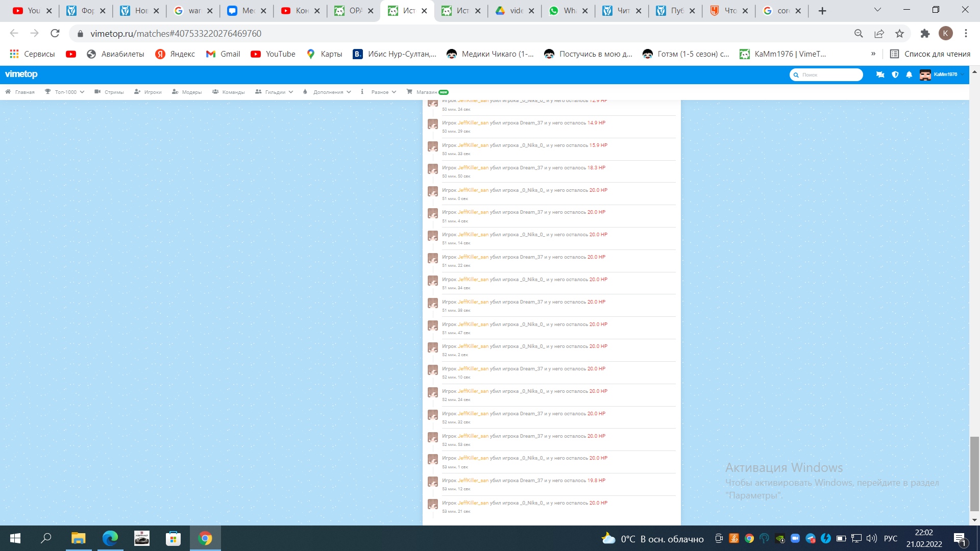Click the KaMm1976 profile avatar

click(925, 74)
